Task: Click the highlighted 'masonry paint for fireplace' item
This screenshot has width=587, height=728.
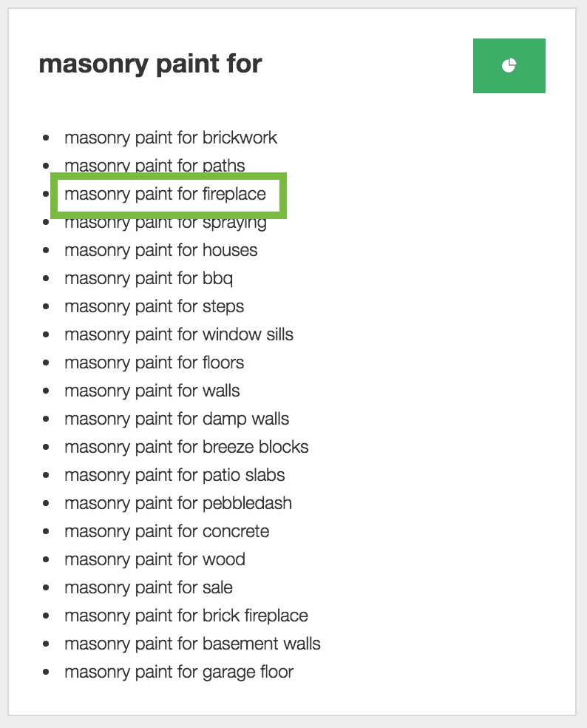Action: pyautogui.click(x=165, y=194)
